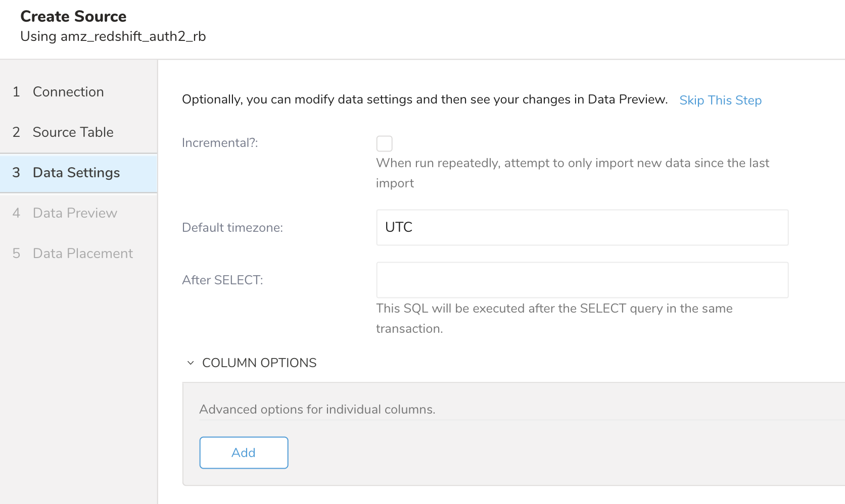Click the "Using amz_redshift_auth2_rb" subtitle
This screenshot has width=845, height=504.
point(113,36)
